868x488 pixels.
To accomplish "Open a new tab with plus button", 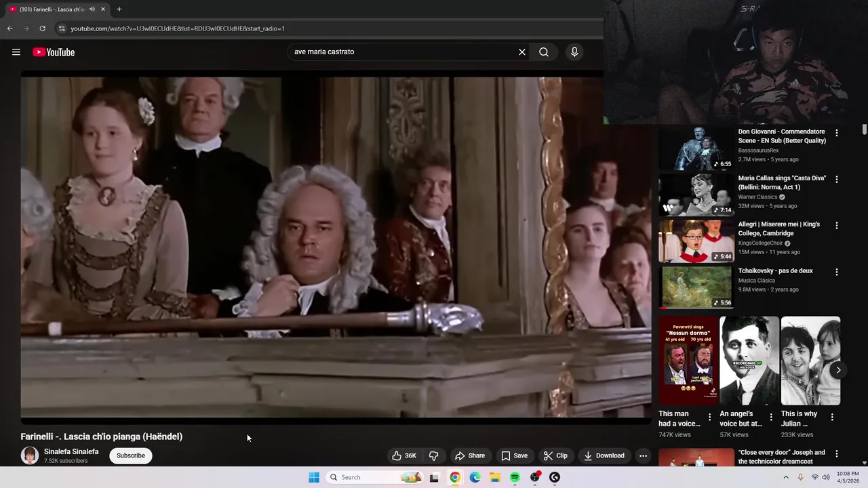I will (x=119, y=9).
